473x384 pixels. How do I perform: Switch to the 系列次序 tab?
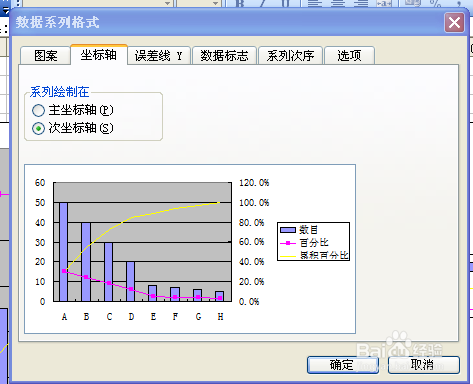point(290,55)
